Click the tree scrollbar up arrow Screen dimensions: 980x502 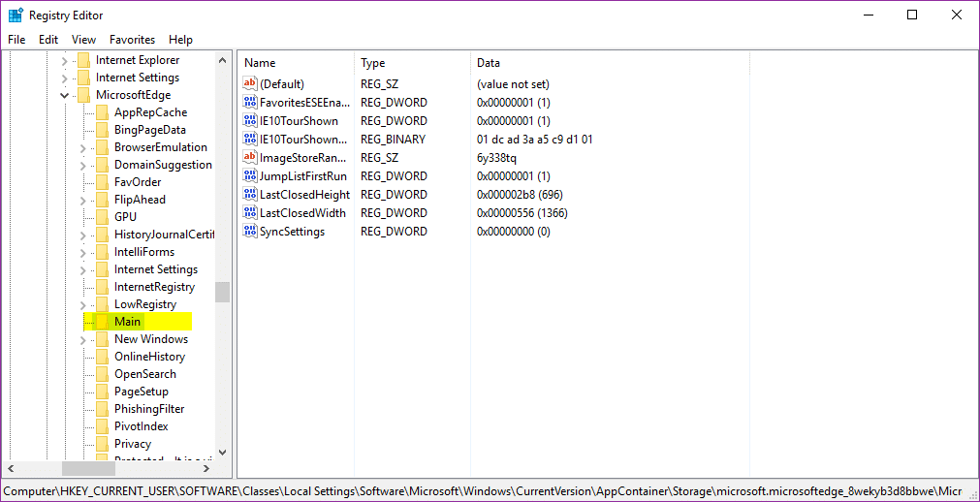point(223,61)
